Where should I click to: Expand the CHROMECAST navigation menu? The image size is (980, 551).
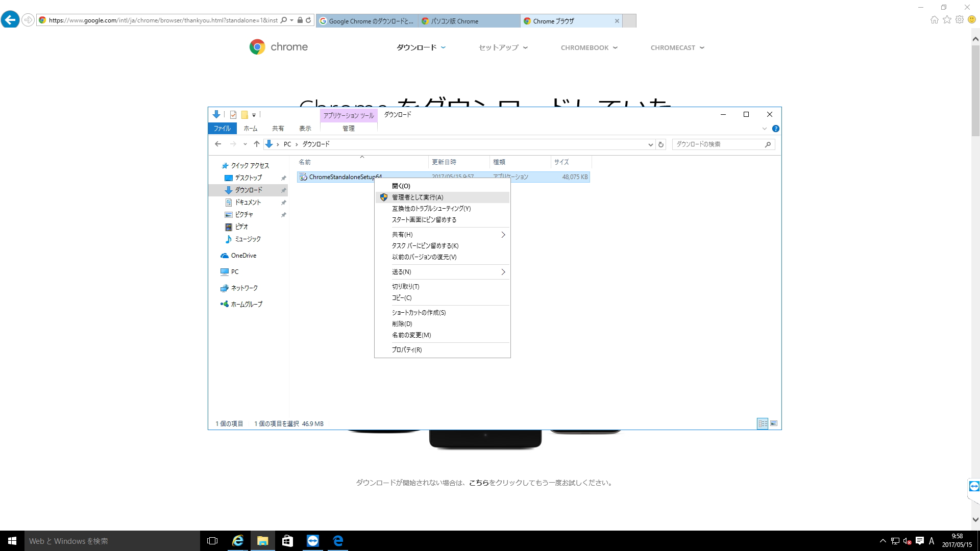(x=677, y=47)
